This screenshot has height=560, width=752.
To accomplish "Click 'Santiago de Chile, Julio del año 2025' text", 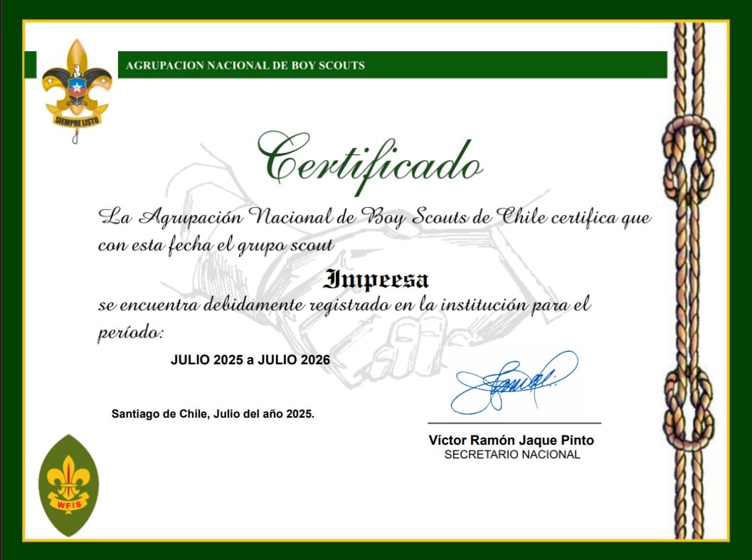I will [x=213, y=413].
